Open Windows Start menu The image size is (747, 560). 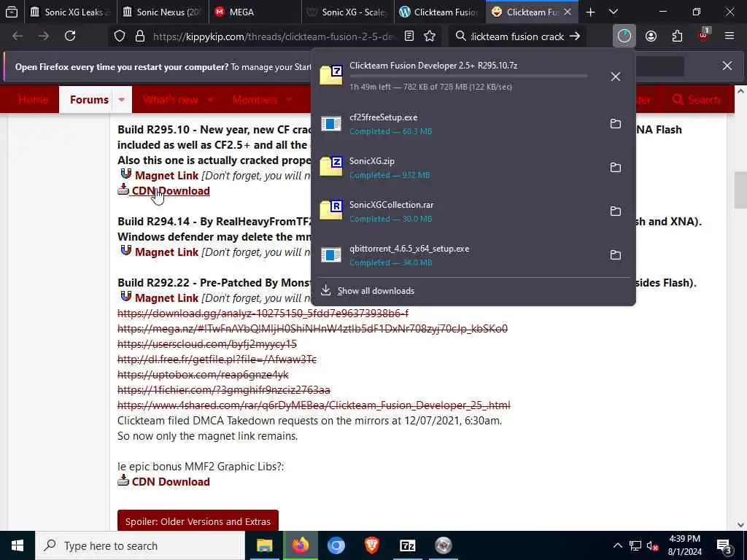pyautogui.click(x=18, y=545)
